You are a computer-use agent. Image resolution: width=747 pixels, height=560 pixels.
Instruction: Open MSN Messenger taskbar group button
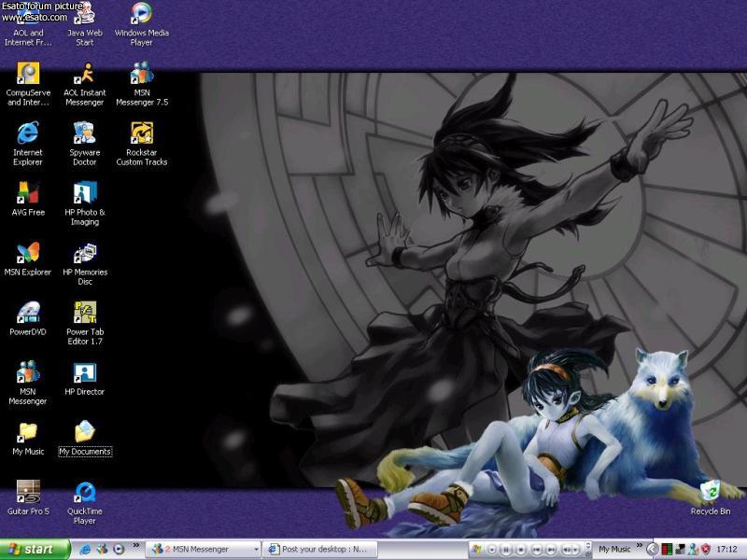point(203,549)
